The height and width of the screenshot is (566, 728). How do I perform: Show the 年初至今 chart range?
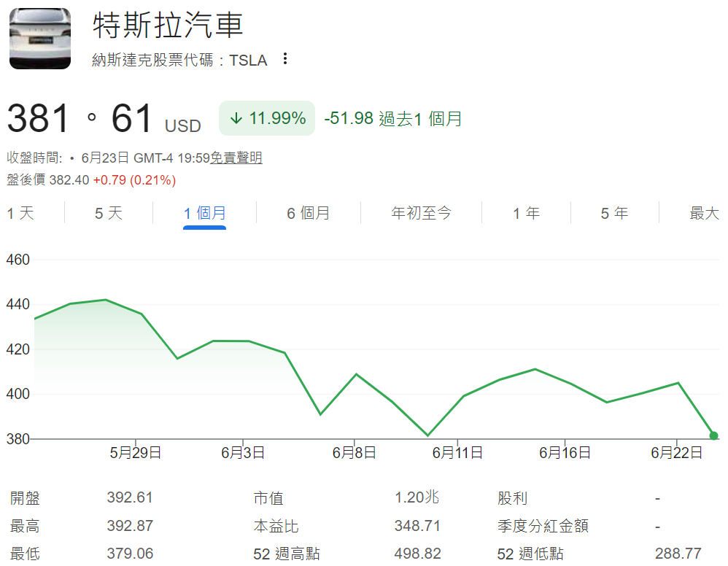coord(421,213)
